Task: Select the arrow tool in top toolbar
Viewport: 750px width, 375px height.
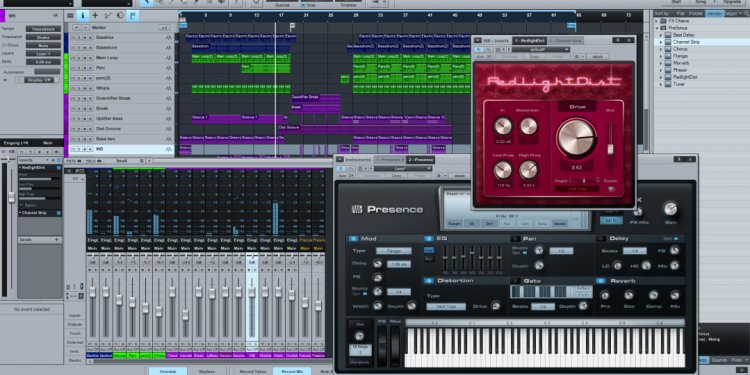Action: pyautogui.click(x=146, y=2)
